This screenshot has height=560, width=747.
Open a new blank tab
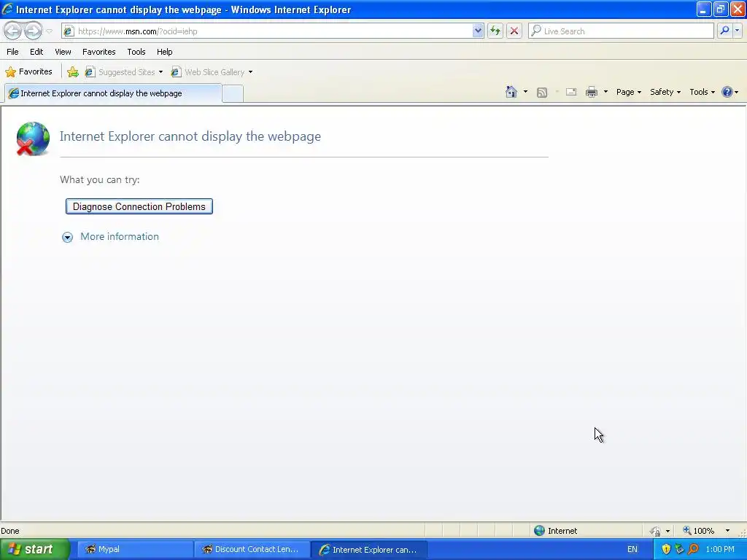[x=233, y=93]
